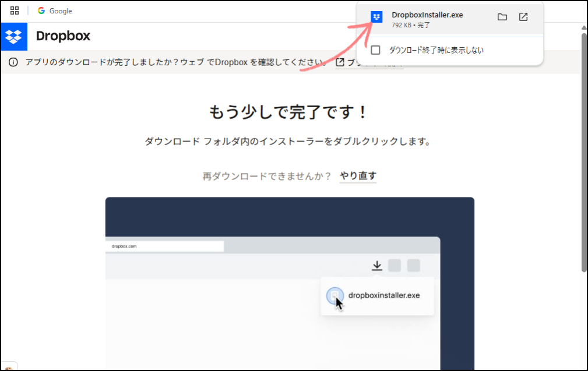Open the Chrome apps grid icon
Image resolution: width=588 pixels, height=371 pixels.
pos(14,10)
